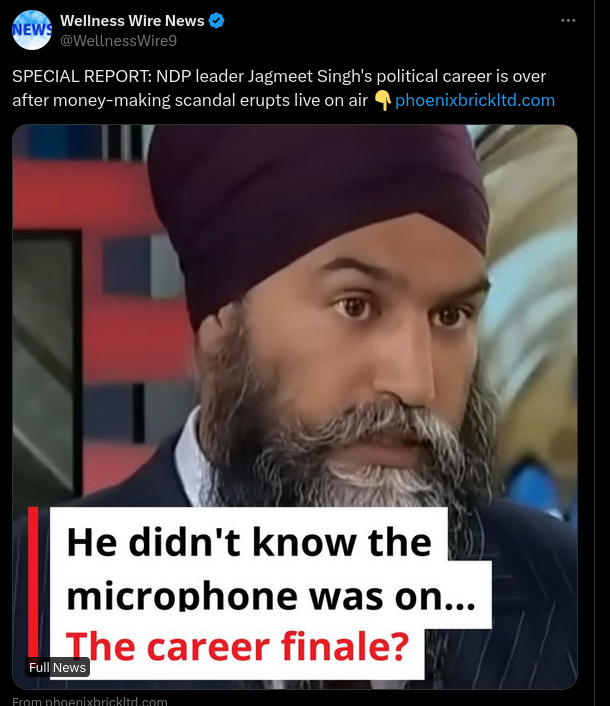Open the Wellness Wire News profile avatar
610x706 pixels.
(32, 30)
